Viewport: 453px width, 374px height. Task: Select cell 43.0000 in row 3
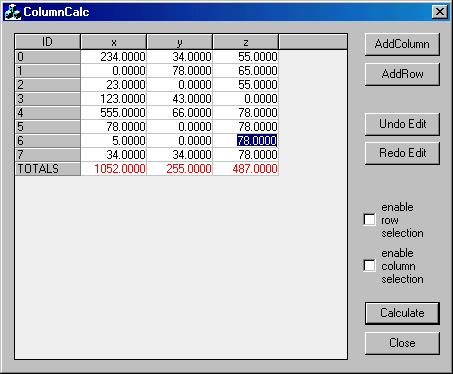click(x=179, y=99)
